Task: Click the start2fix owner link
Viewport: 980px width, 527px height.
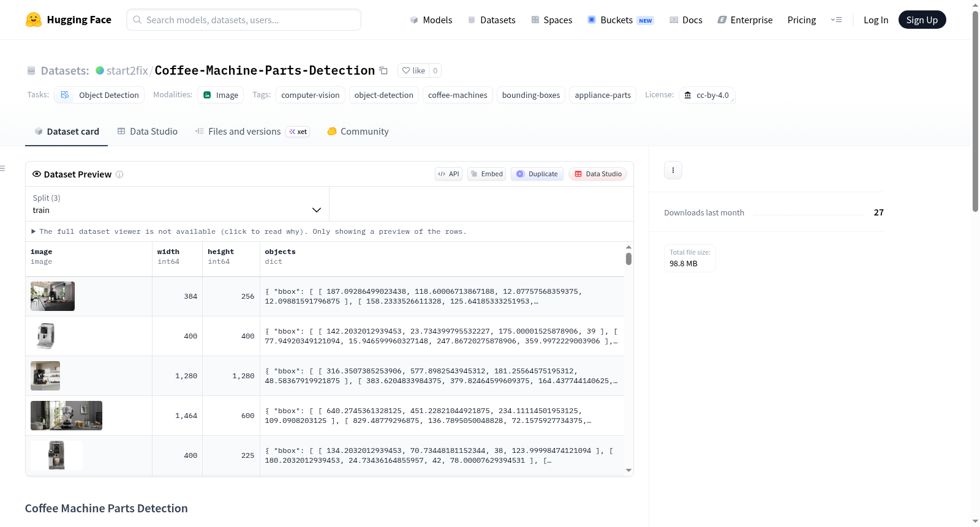Action: [127, 70]
